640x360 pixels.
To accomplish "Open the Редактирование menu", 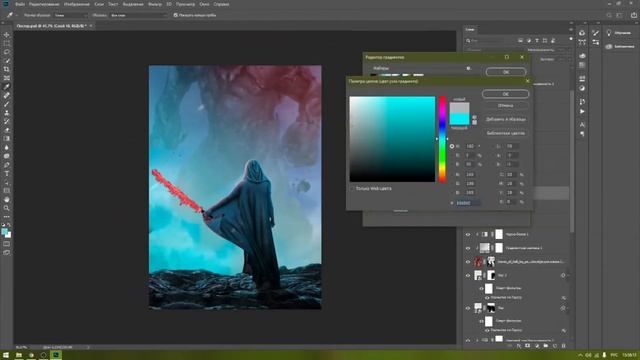I will pyautogui.click(x=44, y=4).
